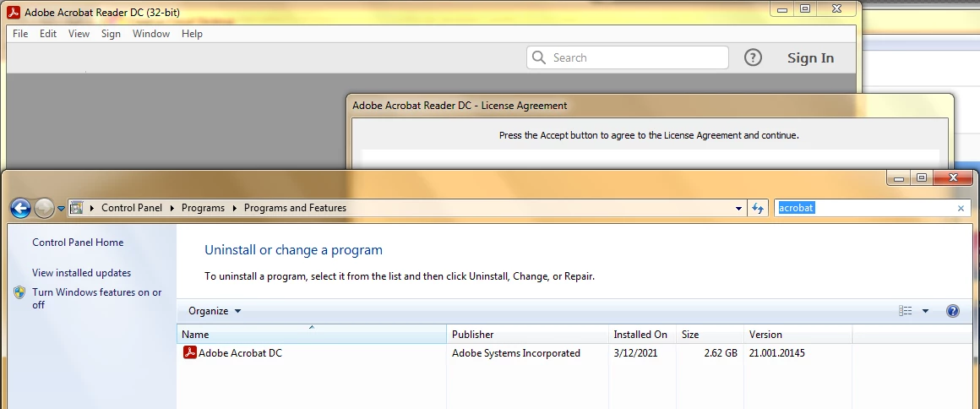Click the Refresh icon next to address bar
Viewport: 980px width, 409px height.
(x=758, y=208)
